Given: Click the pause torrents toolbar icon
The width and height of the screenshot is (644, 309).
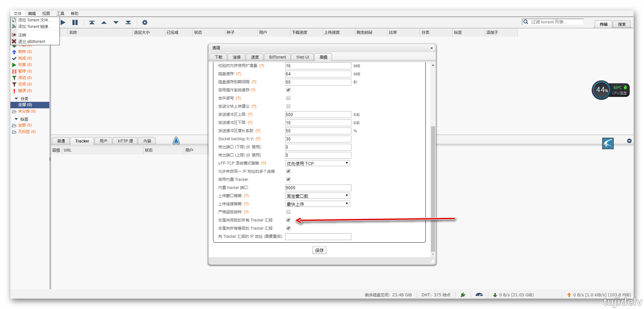Looking at the screenshot, I should [75, 22].
